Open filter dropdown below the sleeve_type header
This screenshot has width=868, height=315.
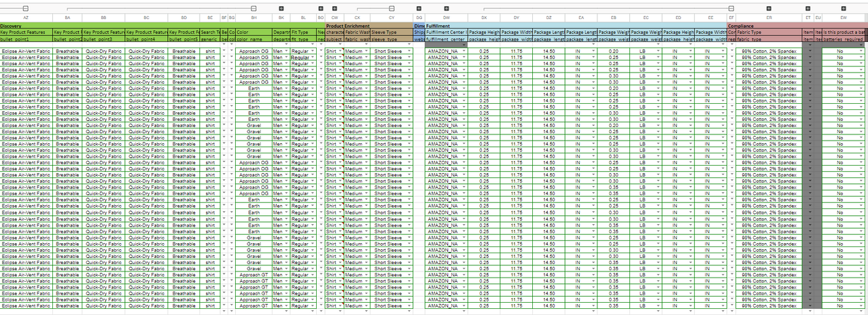(x=409, y=45)
